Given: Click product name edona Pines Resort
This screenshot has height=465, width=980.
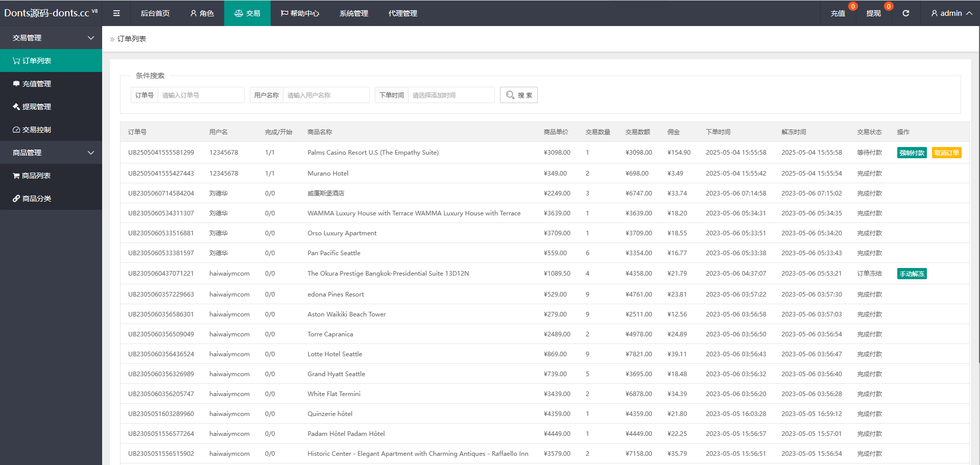Looking at the screenshot, I should pyautogui.click(x=336, y=295).
